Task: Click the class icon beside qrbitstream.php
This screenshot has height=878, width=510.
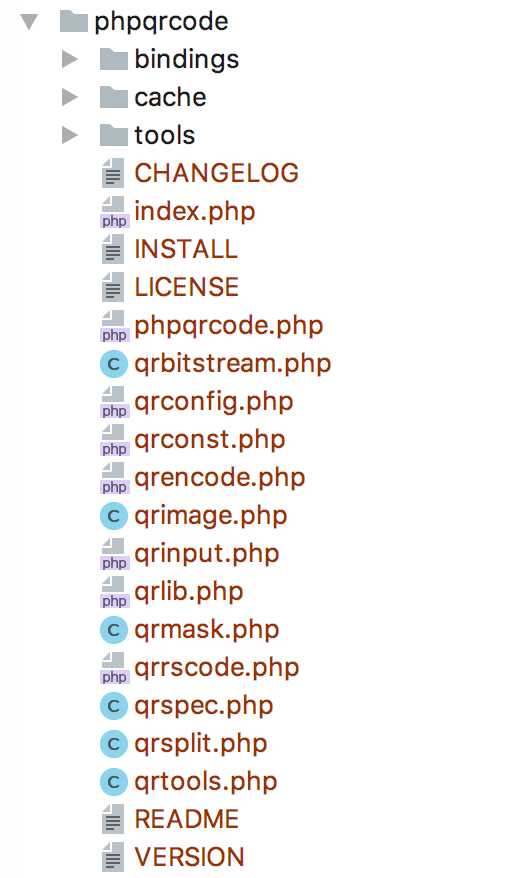Action: tap(114, 365)
